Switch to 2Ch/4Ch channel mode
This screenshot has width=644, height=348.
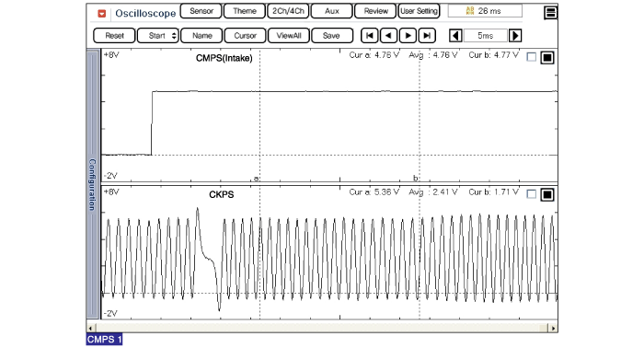pos(288,11)
